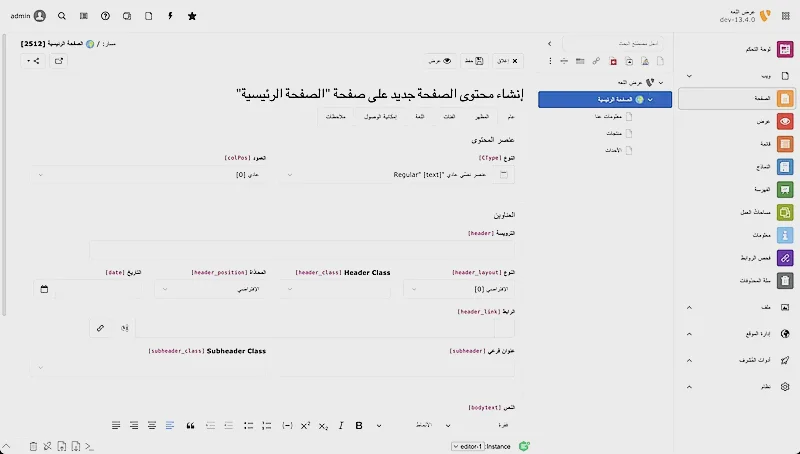This screenshot has width=800, height=454.
Task: Toggle italic in the text editor
Action: pyautogui.click(x=341, y=425)
